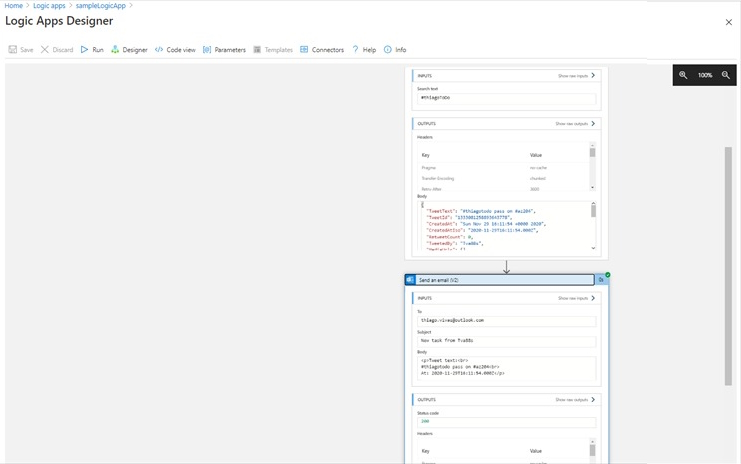The width and height of the screenshot is (741, 464).
Task: Click the Search text field with #thiagotodo
Action: tap(506, 98)
